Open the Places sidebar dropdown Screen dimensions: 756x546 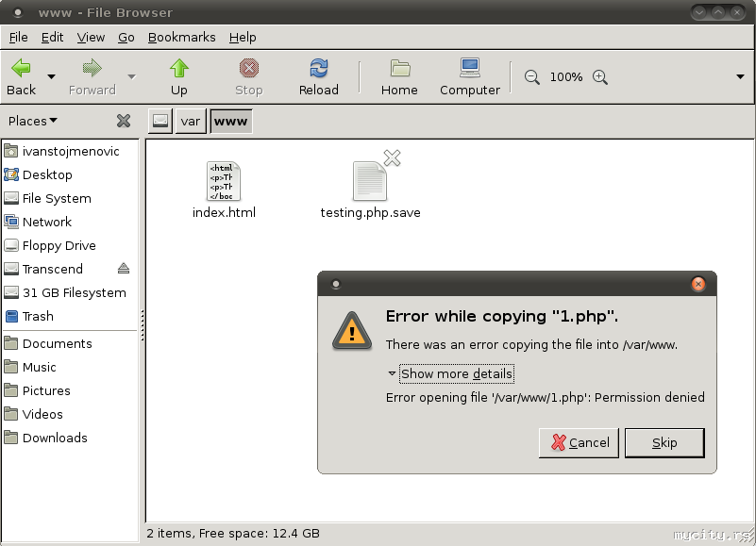[33, 121]
